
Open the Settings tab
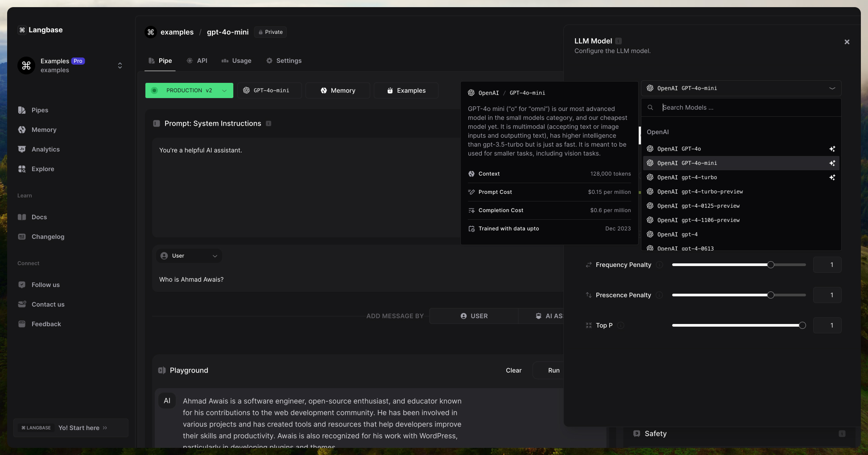pyautogui.click(x=284, y=61)
